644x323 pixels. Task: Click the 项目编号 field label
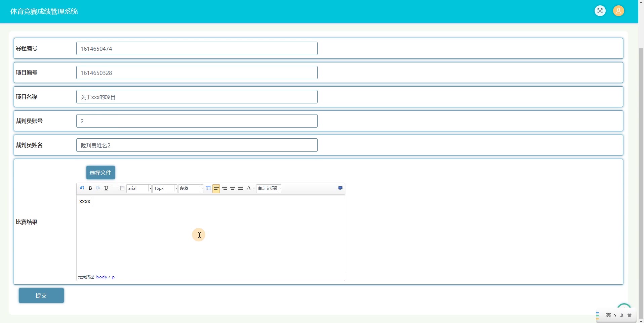pyautogui.click(x=27, y=73)
